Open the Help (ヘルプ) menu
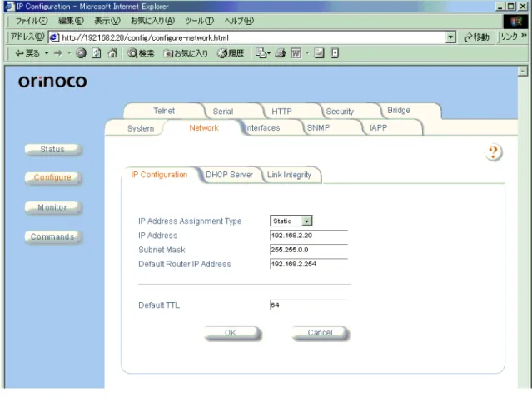The height and width of the screenshot is (397, 532). (x=239, y=21)
